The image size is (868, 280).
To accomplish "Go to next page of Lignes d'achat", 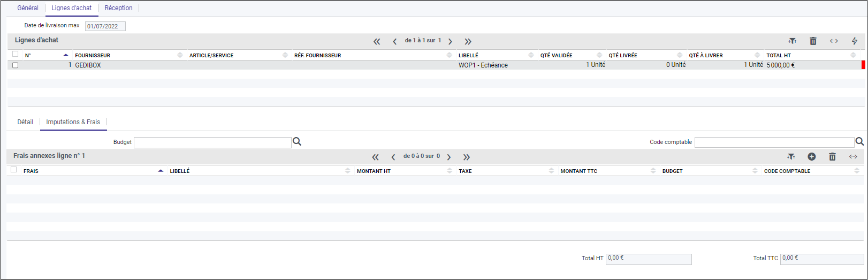I will pos(450,41).
